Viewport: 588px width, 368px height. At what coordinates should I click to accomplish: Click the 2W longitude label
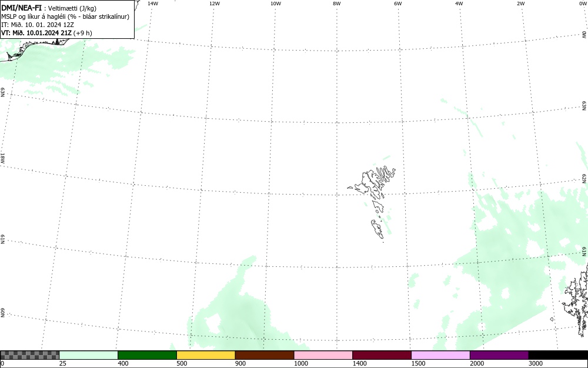click(x=520, y=4)
